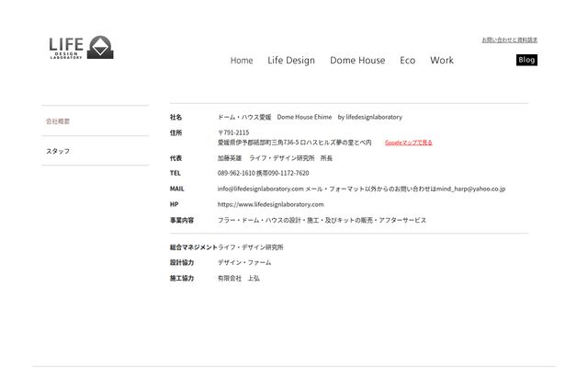Open the お問い合わせと資料請求 link
Screen dimensions: 588x368
pyautogui.click(x=509, y=40)
